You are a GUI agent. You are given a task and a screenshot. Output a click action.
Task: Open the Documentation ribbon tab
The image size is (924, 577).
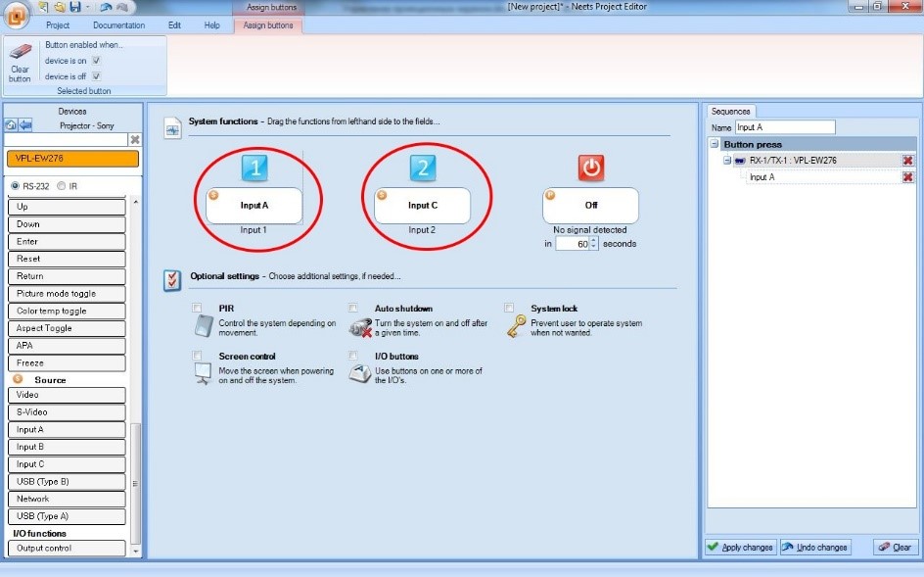pyautogui.click(x=118, y=25)
